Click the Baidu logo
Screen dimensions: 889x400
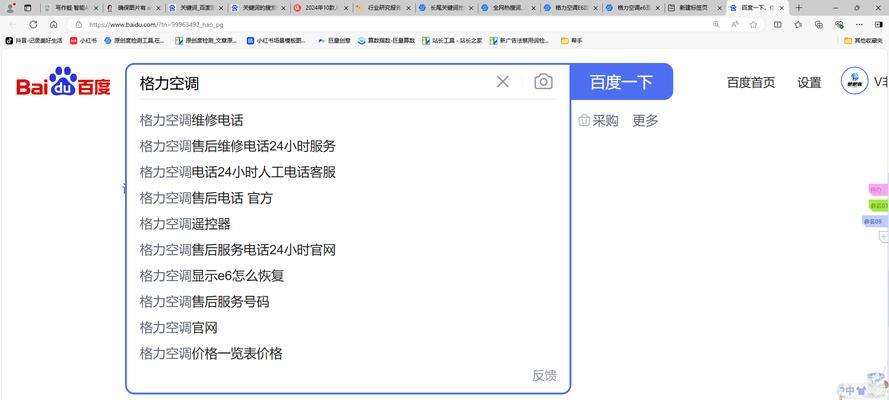click(x=63, y=82)
